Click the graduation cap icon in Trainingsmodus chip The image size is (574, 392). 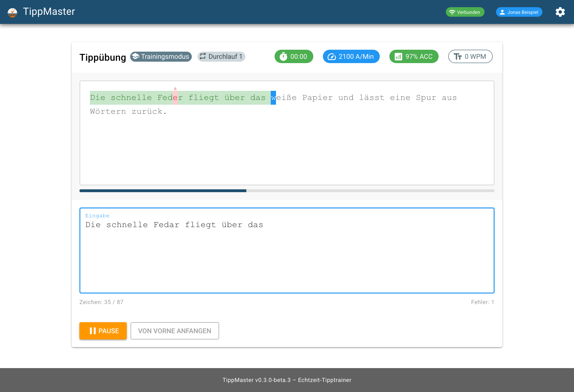[x=136, y=56]
